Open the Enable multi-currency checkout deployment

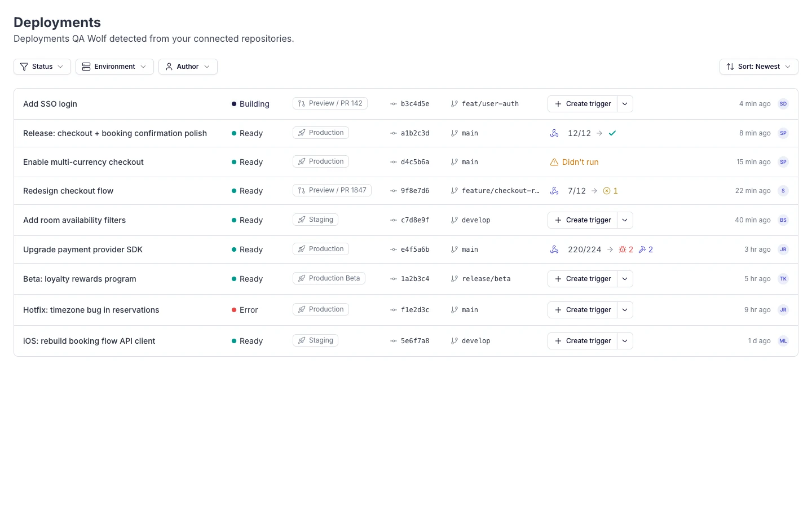coord(83,162)
